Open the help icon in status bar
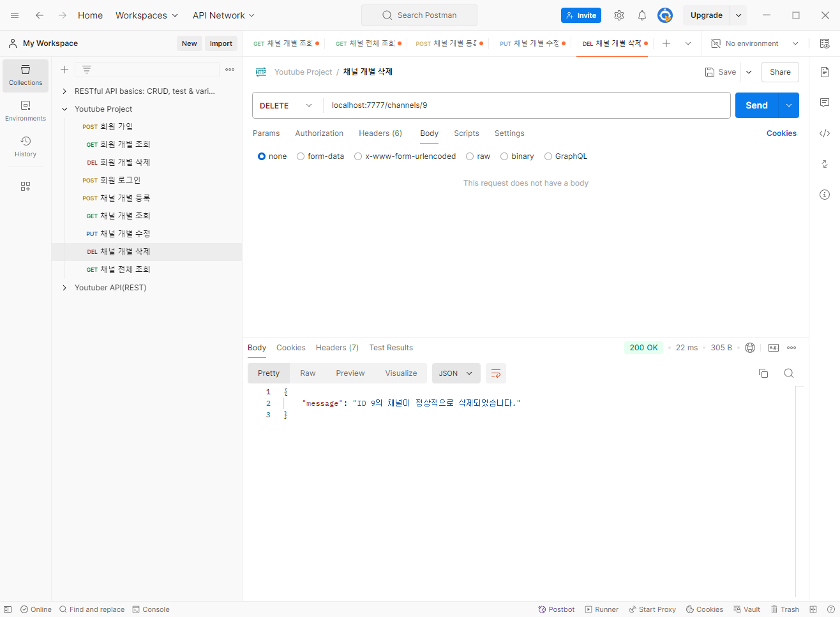The width and height of the screenshot is (840, 617). pos(830,609)
